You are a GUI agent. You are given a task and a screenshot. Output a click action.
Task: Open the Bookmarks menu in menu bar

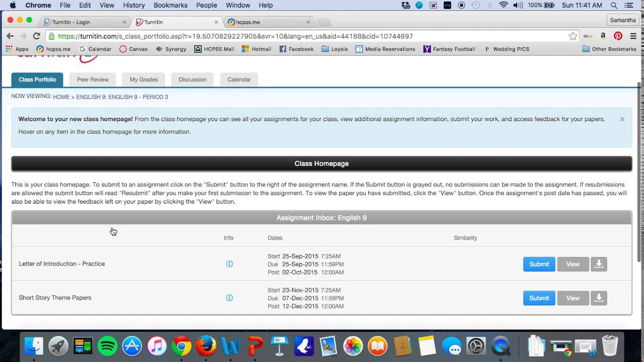coord(171,5)
